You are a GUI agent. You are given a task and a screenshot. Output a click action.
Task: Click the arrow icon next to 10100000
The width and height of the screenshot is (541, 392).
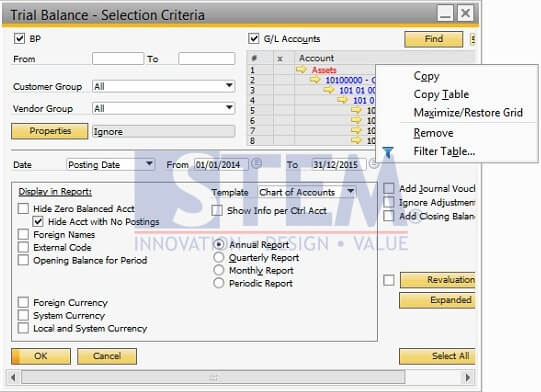tap(315, 80)
